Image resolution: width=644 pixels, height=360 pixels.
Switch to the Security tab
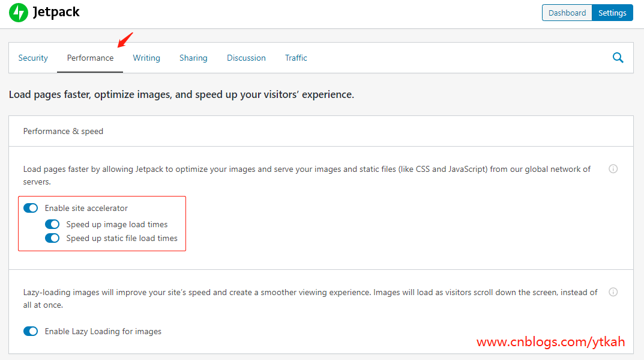(33, 58)
